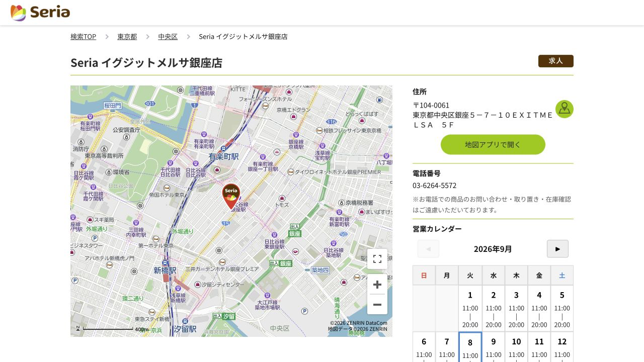The image size is (644, 362).
Task: Click 地図アプリで開く button
Action: [x=493, y=144]
